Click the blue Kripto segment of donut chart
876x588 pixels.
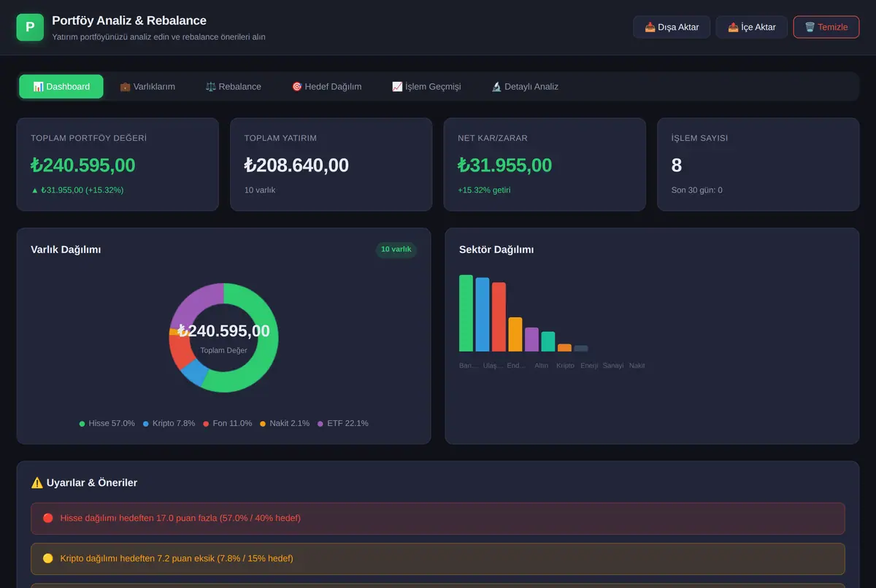tap(195, 374)
